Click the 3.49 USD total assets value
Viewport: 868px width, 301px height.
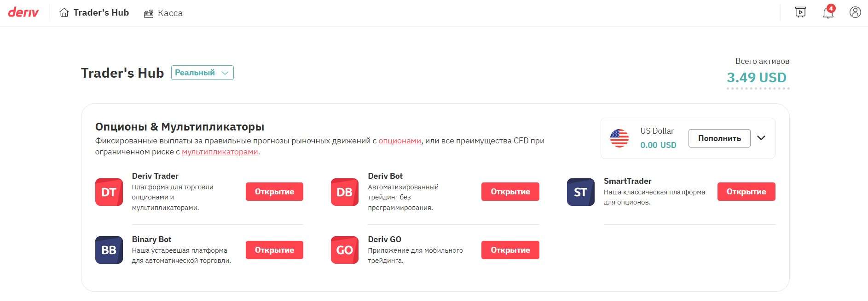pyautogui.click(x=757, y=78)
